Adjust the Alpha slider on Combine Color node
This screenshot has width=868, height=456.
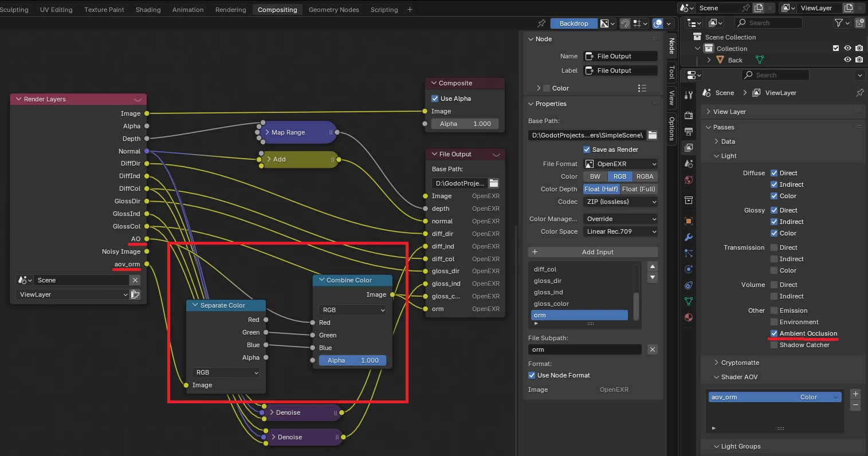[353, 360]
